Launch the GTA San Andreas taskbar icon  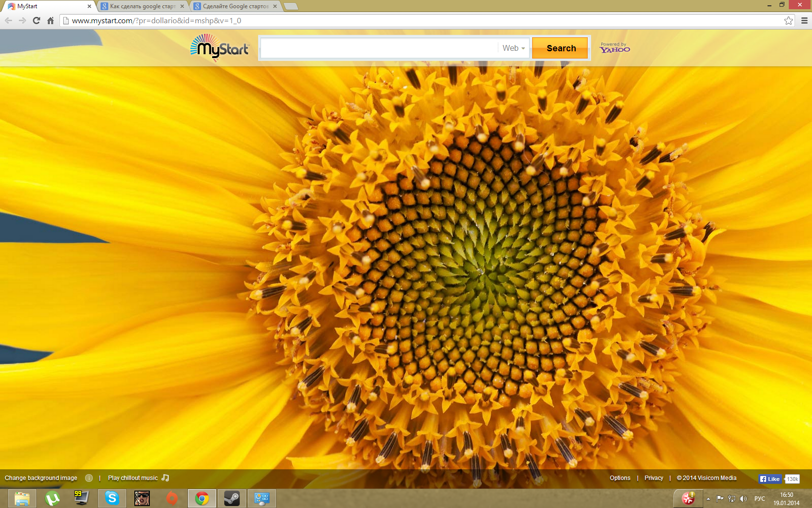click(x=142, y=498)
